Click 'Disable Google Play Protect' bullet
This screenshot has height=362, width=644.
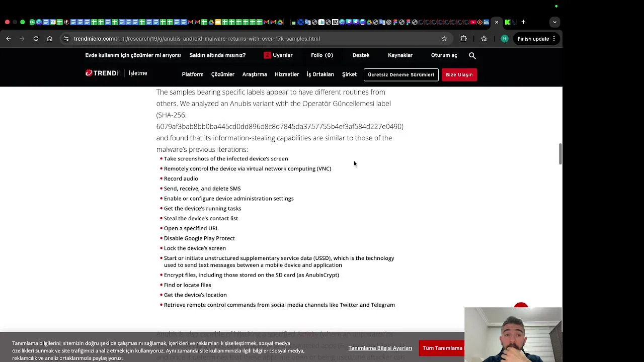(x=199, y=238)
